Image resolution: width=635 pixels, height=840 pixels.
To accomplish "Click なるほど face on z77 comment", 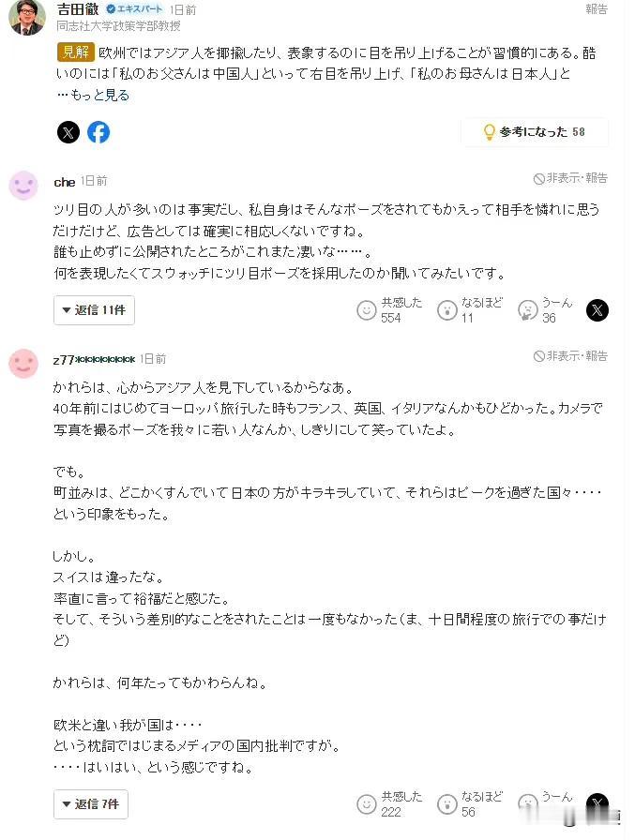I will click(446, 804).
